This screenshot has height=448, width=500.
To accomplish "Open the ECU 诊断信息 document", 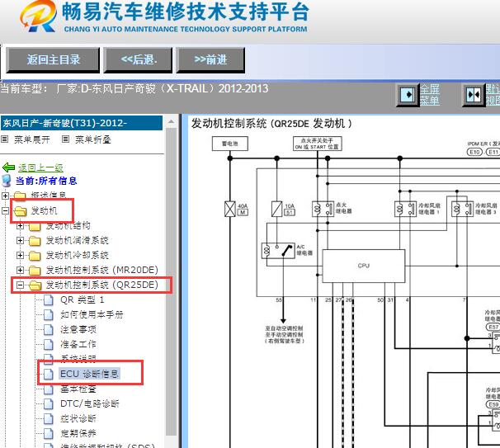I will pos(89,374).
